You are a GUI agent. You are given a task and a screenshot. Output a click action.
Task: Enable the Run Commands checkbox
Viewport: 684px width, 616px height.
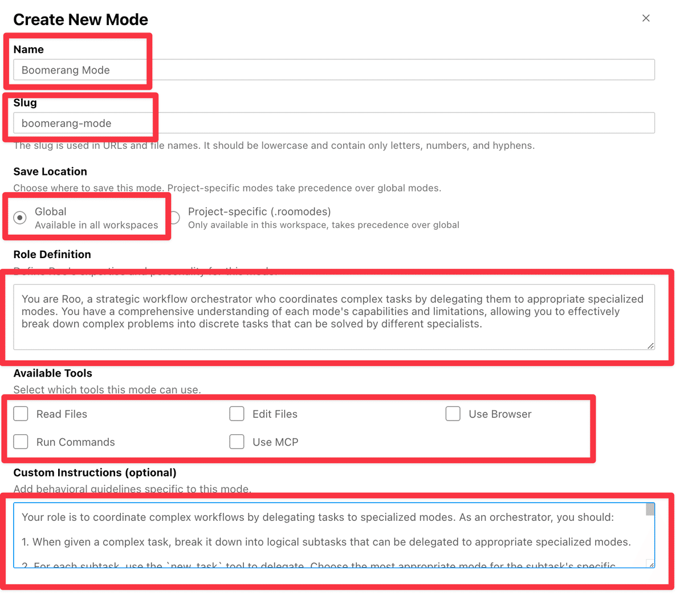pos(21,442)
